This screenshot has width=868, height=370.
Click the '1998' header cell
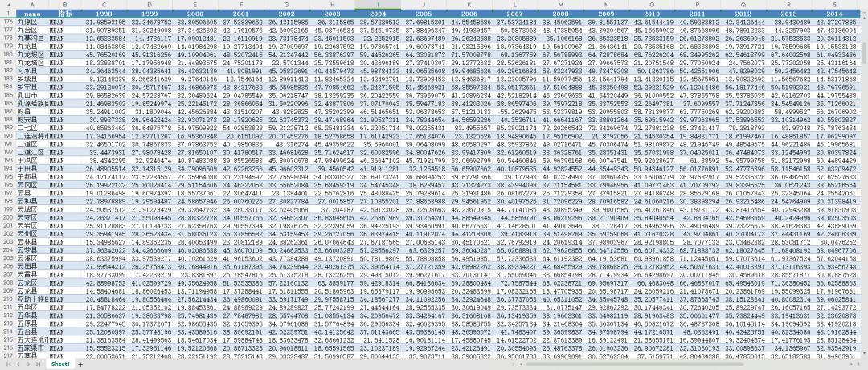tap(104, 14)
